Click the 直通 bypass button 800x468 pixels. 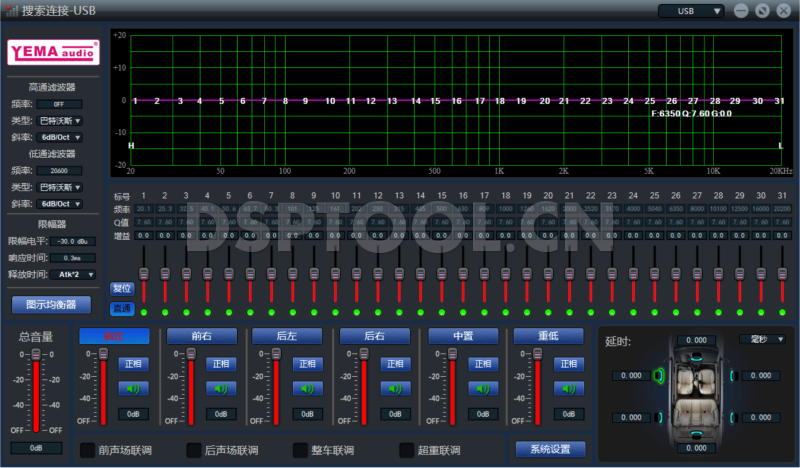pos(122,308)
